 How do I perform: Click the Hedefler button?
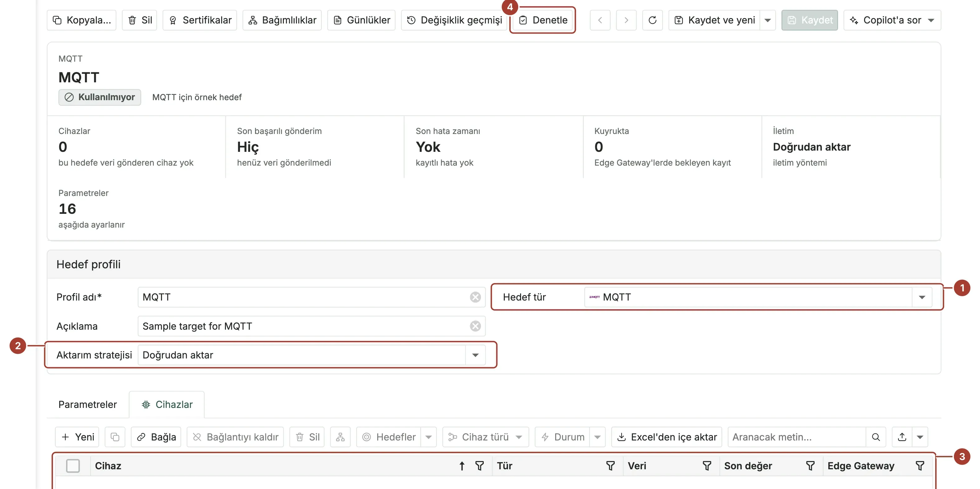(388, 437)
